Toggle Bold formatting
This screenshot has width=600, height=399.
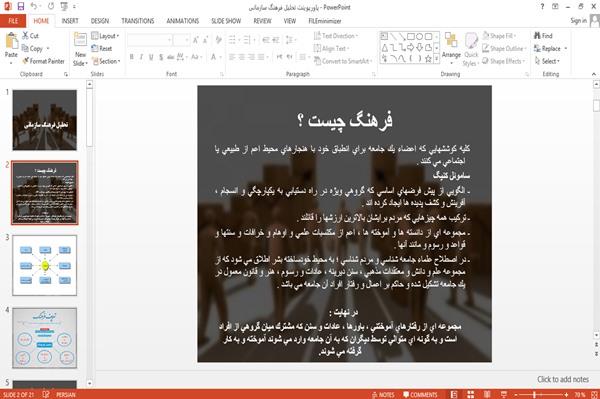[132, 57]
